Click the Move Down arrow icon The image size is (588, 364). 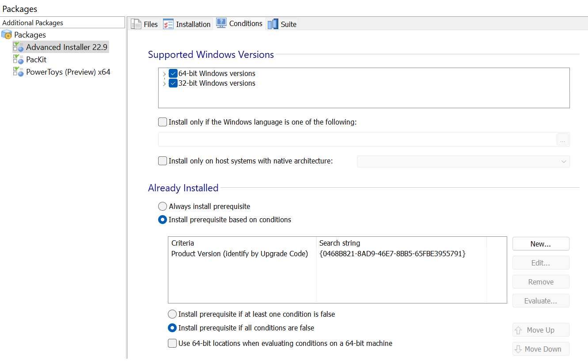click(518, 349)
